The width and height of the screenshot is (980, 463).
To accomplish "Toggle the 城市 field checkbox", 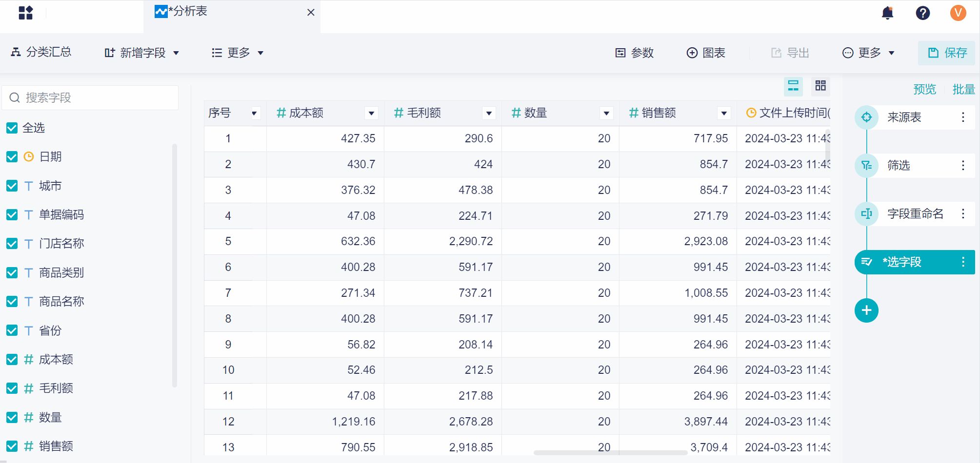I will coord(12,186).
